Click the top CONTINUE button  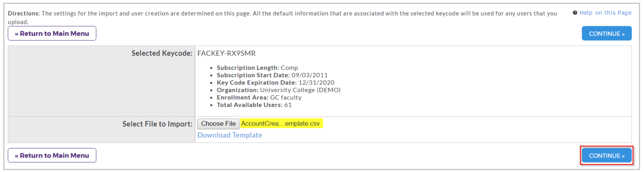607,33
